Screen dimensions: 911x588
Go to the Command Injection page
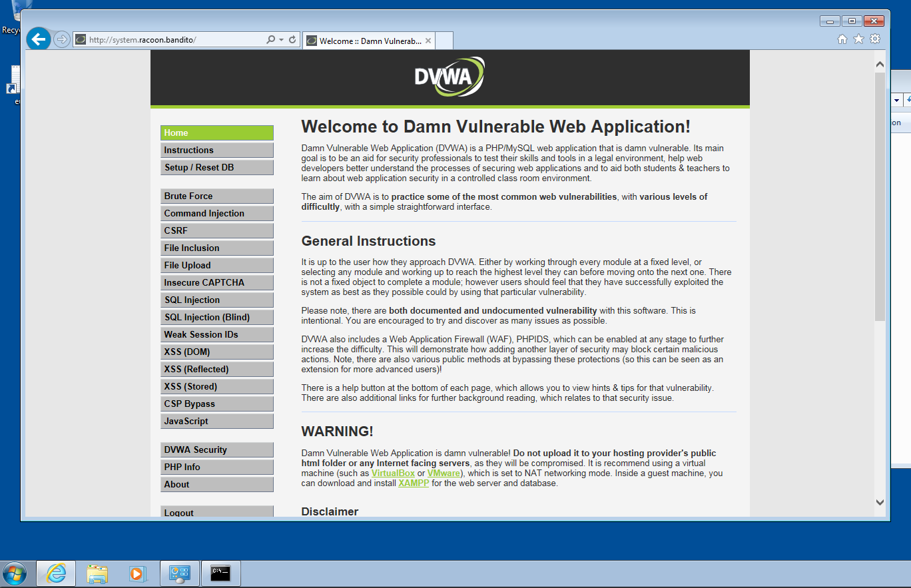point(216,214)
